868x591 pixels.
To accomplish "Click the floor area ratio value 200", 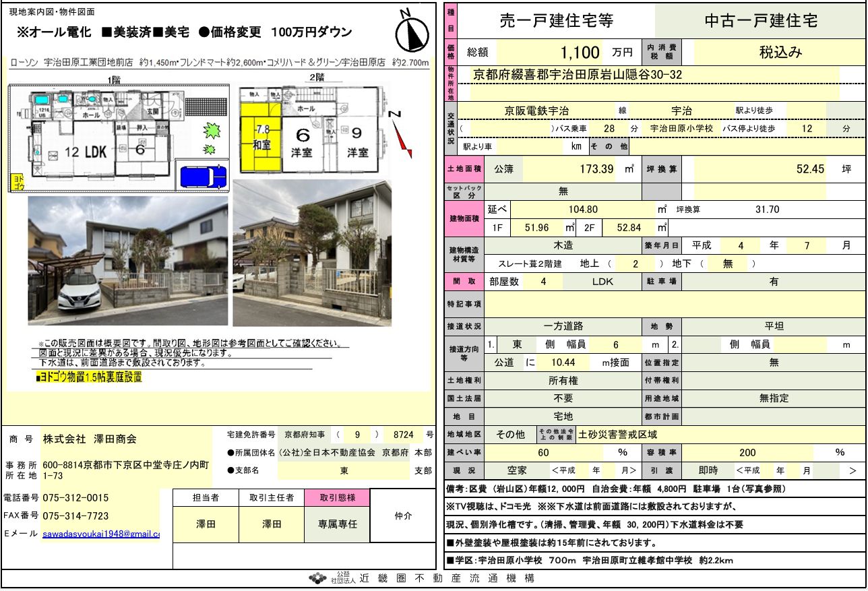I will click(x=747, y=452).
